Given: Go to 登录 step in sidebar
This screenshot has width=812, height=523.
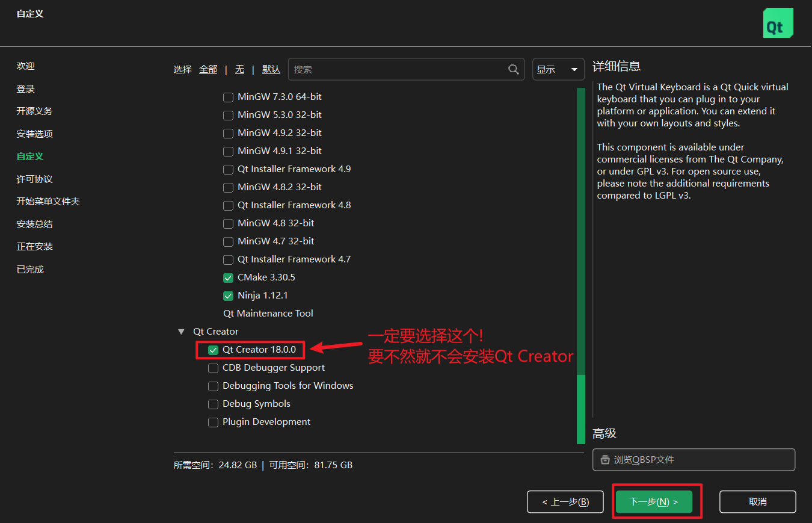Looking at the screenshot, I should (x=26, y=89).
